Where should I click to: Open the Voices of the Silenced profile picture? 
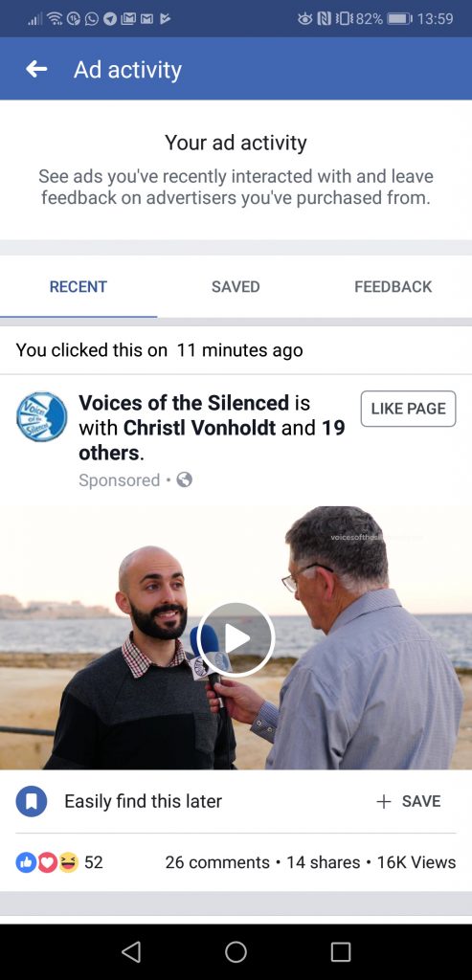(42, 416)
